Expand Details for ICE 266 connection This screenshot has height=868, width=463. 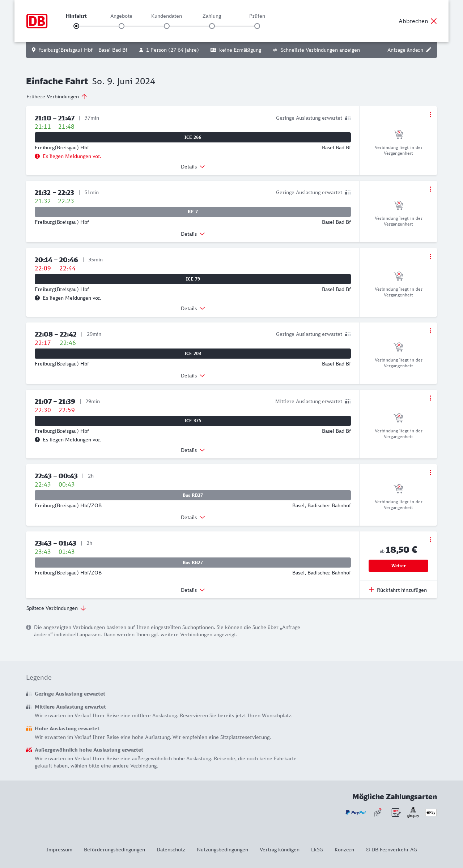[x=193, y=167]
